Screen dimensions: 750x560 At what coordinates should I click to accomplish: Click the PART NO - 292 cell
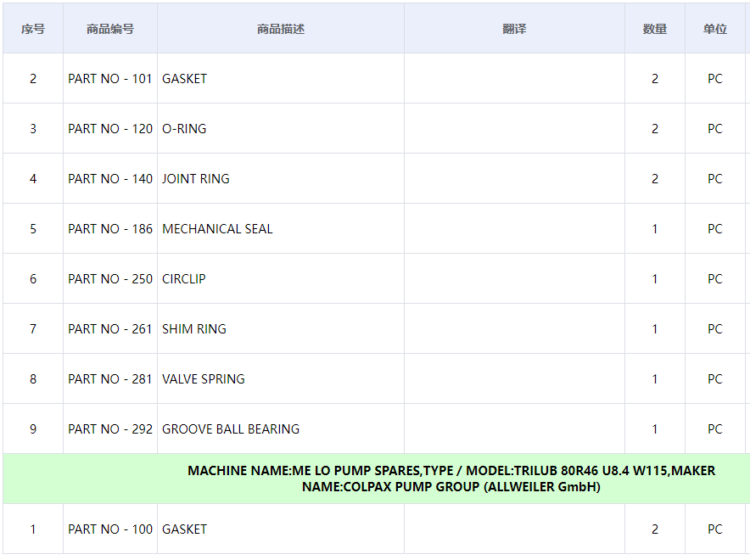click(110, 429)
